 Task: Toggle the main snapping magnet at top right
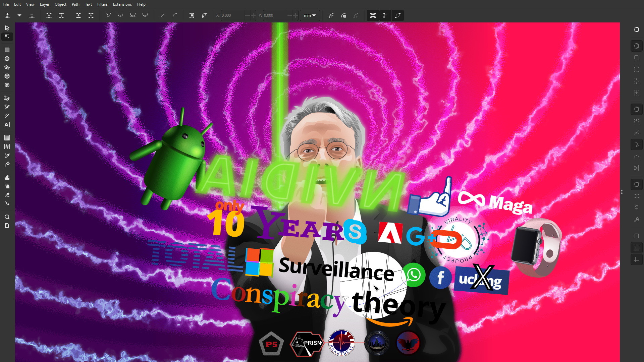point(636,29)
